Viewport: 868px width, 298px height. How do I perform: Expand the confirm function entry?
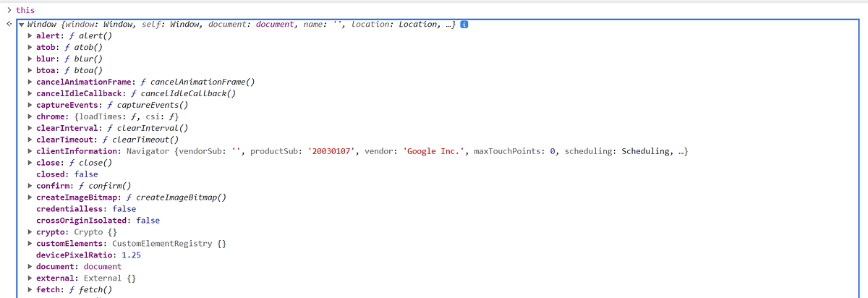coord(30,186)
